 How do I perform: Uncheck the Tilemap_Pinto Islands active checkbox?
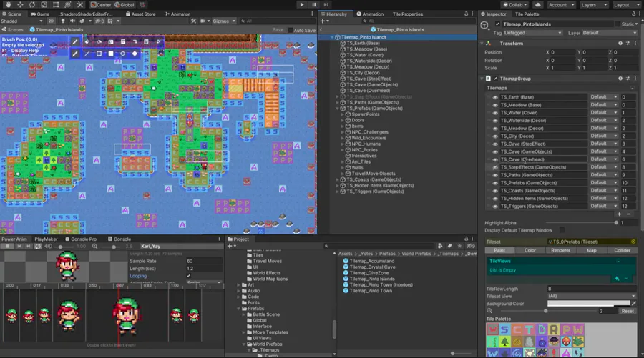click(x=497, y=24)
